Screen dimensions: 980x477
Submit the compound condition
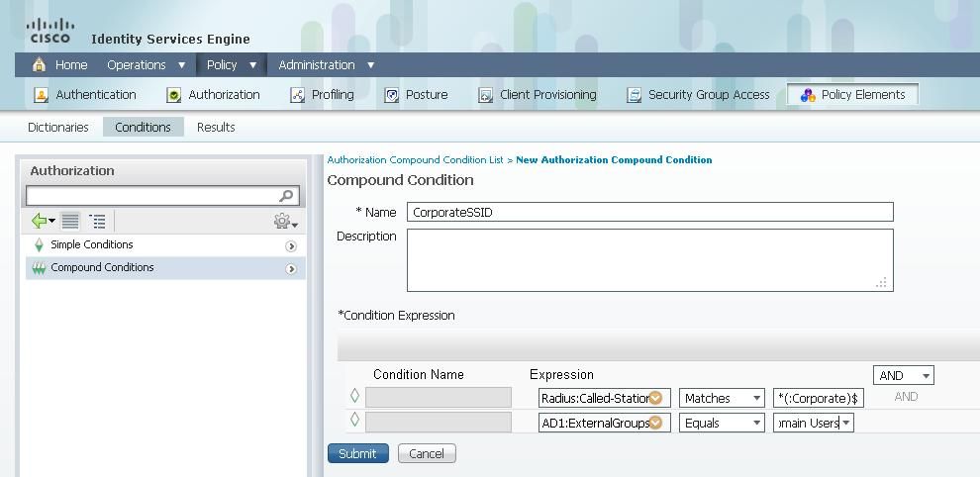pyautogui.click(x=358, y=454)
